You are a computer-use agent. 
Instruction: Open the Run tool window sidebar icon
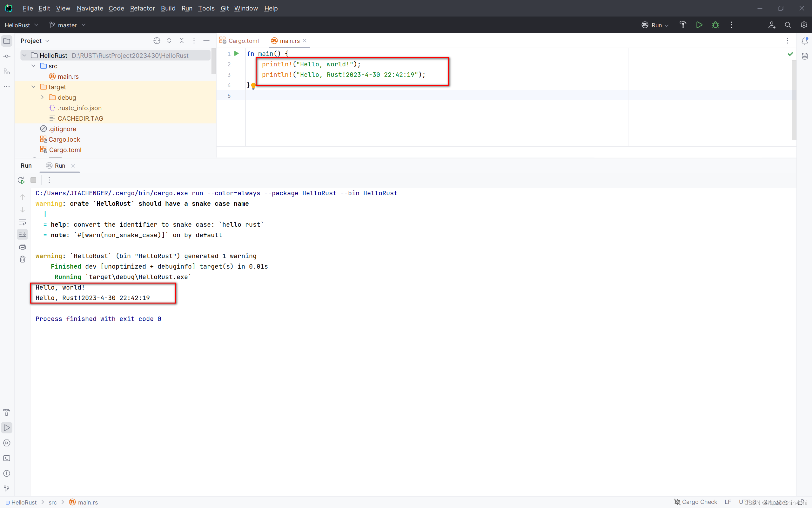(x=7, y=428)
